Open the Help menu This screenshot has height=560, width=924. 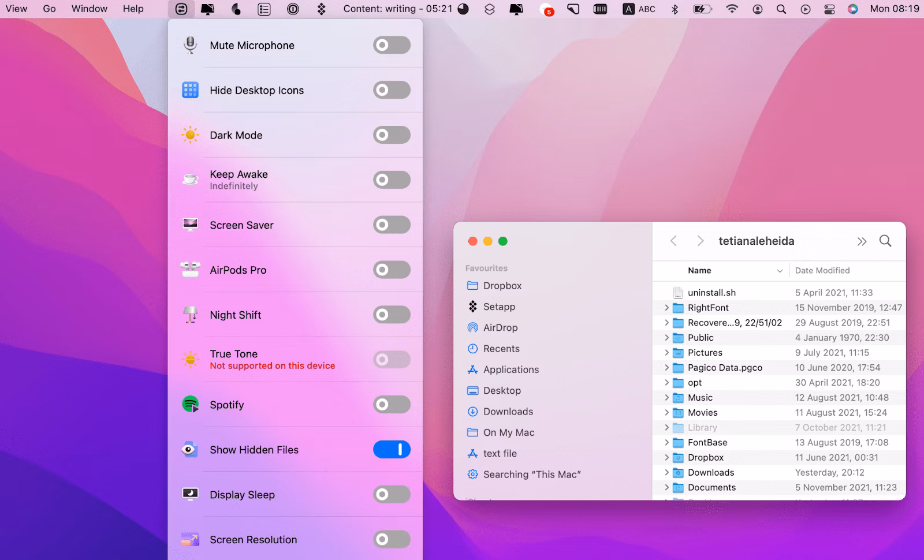133,9
